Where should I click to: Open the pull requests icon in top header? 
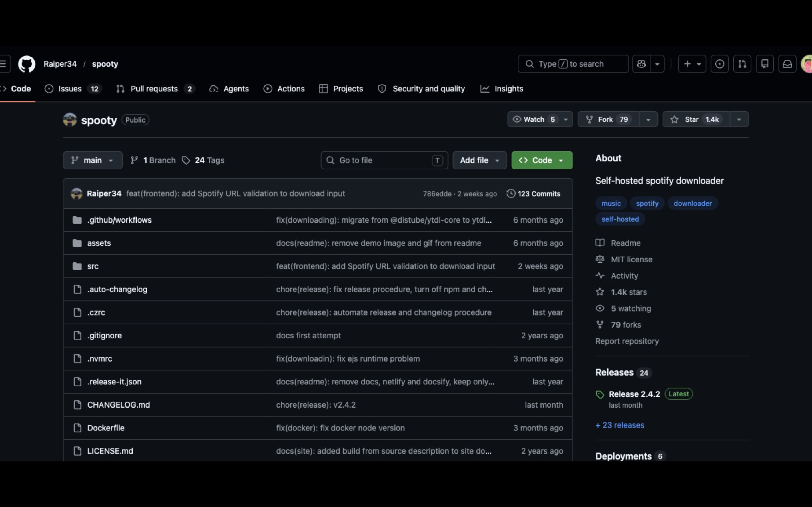[x=742, y=64]
